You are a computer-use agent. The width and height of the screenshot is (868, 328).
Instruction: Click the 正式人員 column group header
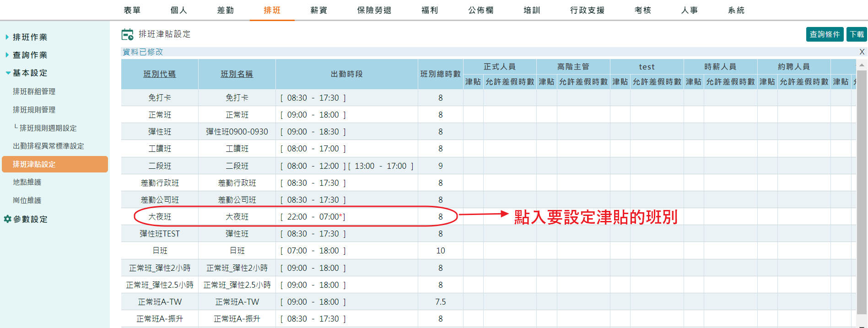(x=500, y=67)
